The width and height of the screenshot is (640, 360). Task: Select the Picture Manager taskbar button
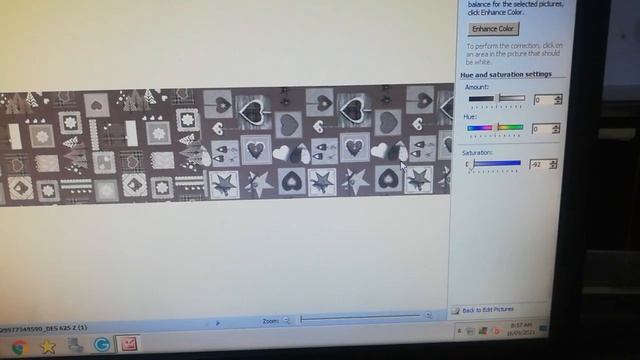129,343
